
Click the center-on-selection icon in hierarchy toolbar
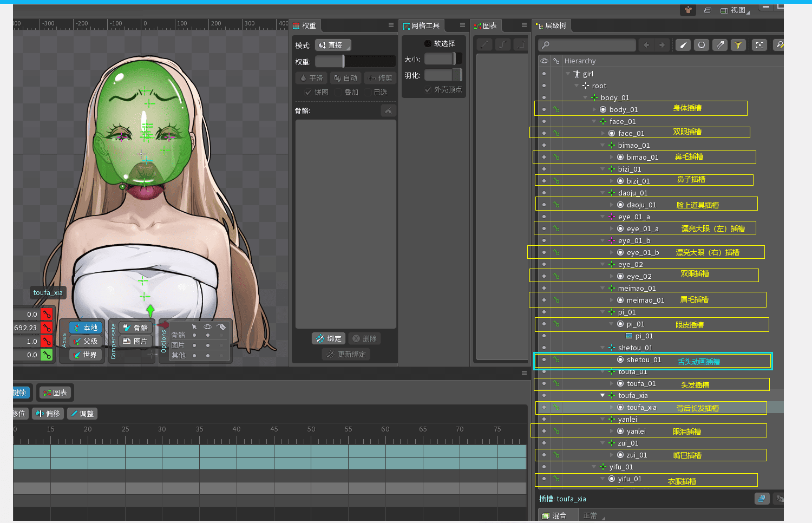tap(759, 45)
